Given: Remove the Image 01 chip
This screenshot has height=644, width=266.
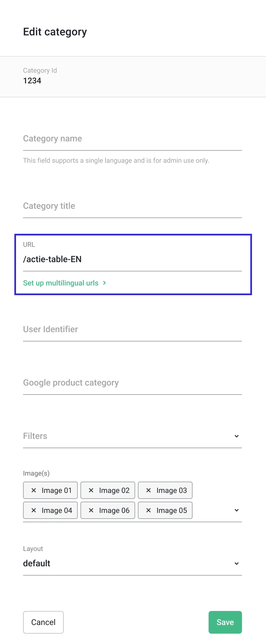Looking at the screenshot, I should 34,490.
